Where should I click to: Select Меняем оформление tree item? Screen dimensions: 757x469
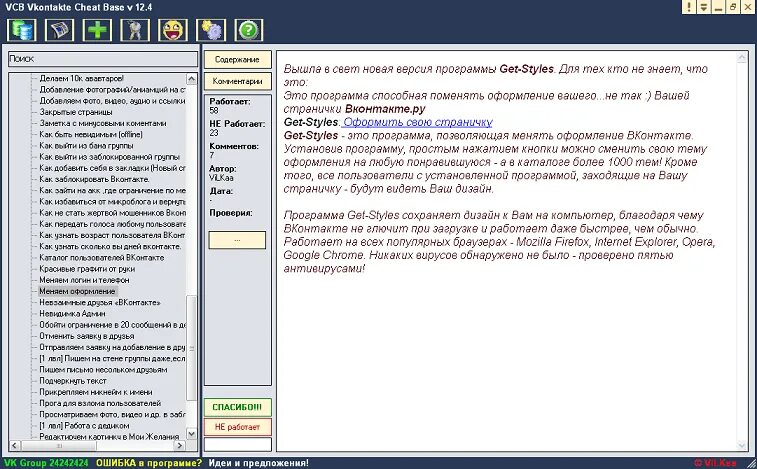pos(77,291)
